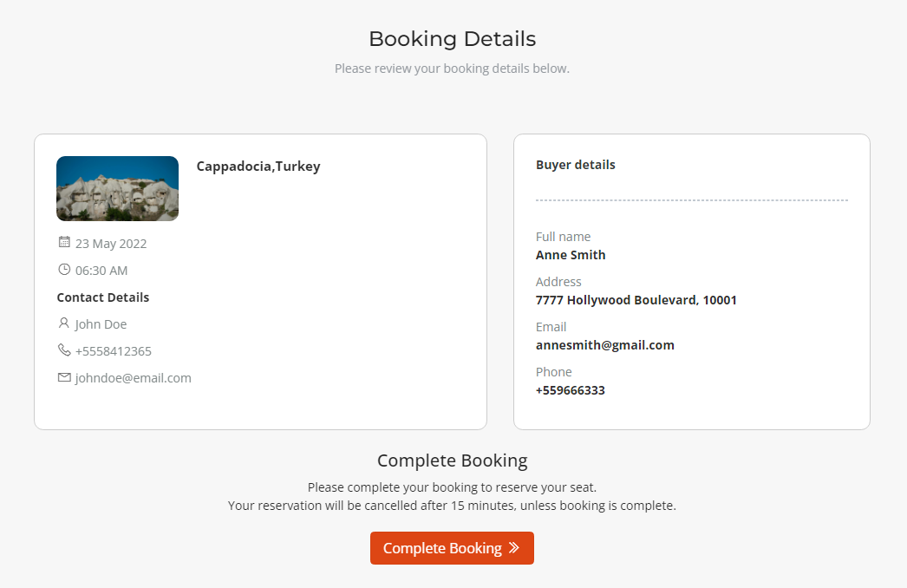
Task: Click the 7777 Hollywood Boulevard address
Action: pos(636,300)
